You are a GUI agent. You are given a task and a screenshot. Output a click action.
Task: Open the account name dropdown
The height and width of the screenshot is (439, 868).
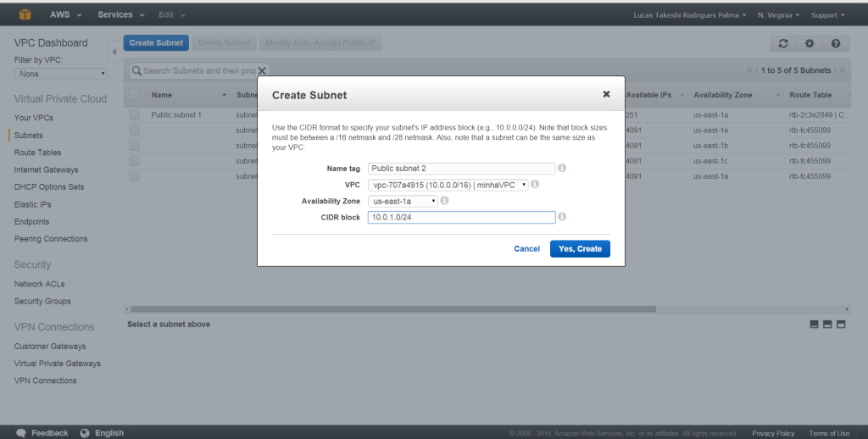click(690, 15)
